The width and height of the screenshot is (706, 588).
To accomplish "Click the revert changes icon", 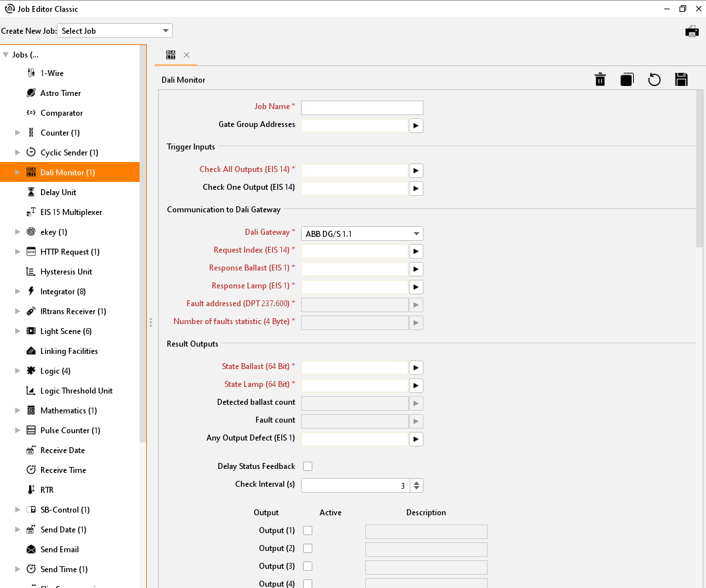I will 654,80.
